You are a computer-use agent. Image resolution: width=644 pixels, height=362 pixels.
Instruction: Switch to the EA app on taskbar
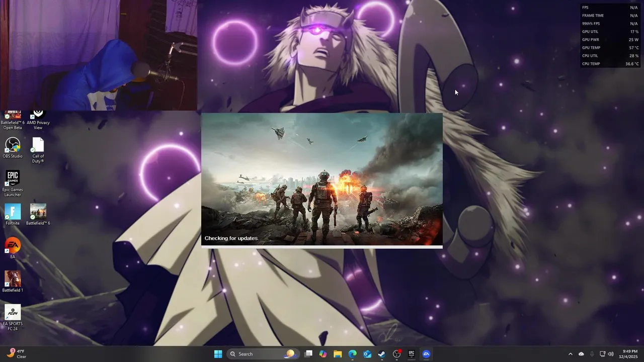[426, 354]
